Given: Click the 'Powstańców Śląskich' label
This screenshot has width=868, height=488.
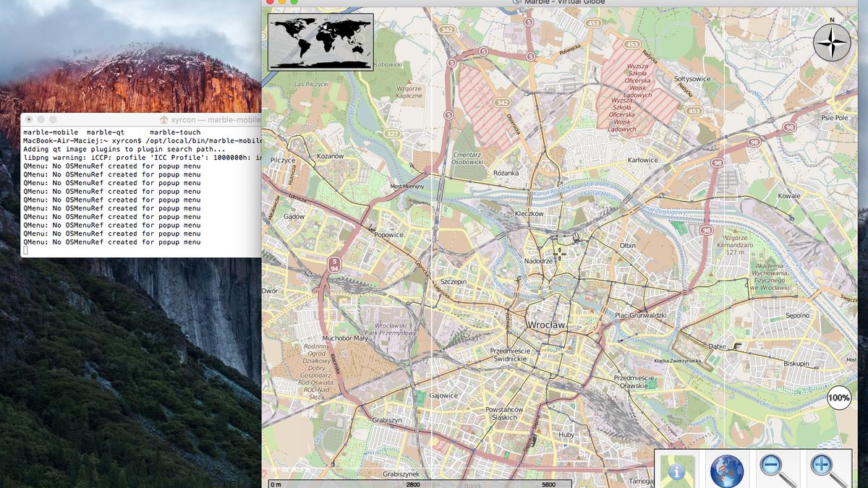Looking at the screenshot, I should (506, 414).
